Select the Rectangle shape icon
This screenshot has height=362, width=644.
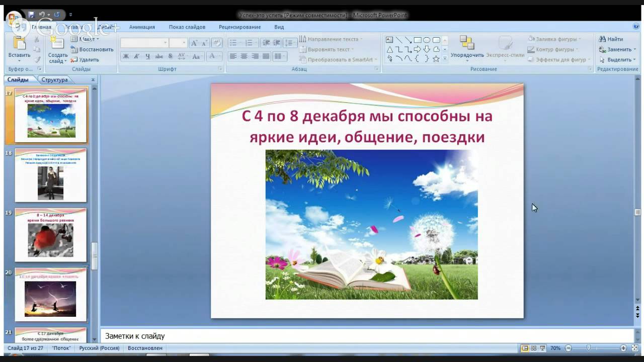point(418,40)
